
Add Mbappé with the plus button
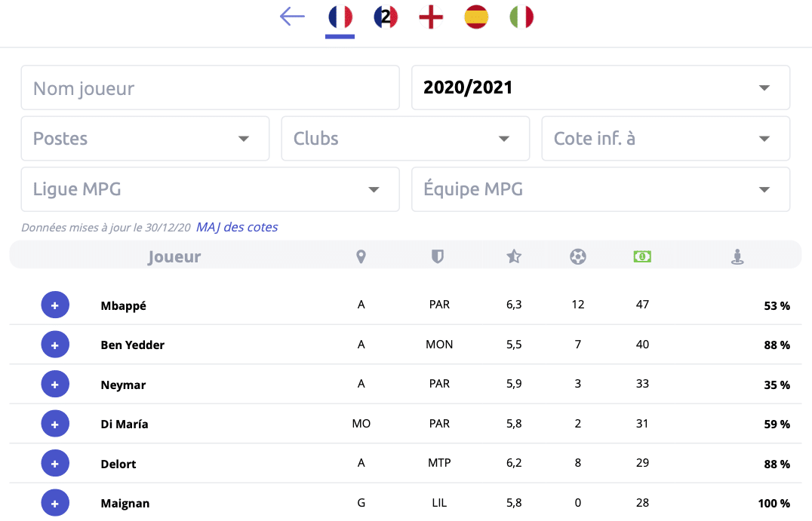[55, 305]
